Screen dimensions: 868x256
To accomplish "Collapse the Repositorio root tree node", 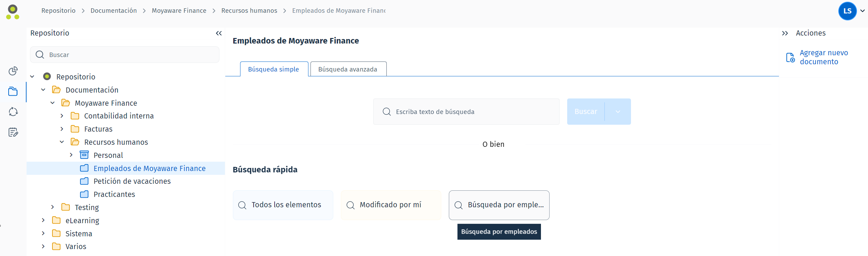I will [32, 77].
